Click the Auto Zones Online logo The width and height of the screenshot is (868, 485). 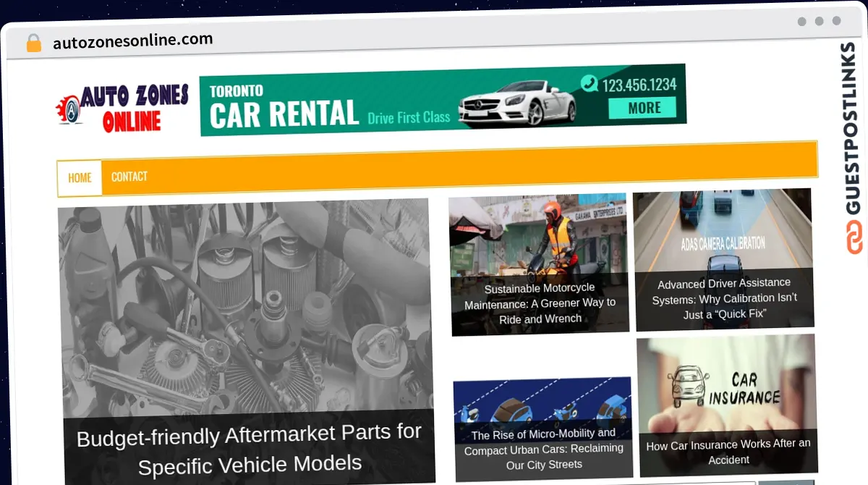click(122, 108)
